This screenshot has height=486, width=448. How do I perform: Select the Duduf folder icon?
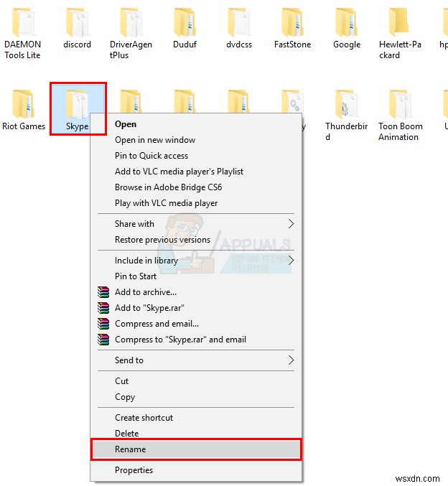[x=185, y=23]
